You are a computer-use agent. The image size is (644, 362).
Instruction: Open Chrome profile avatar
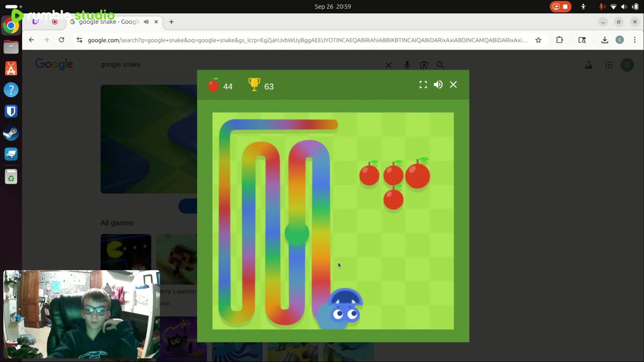620,40
